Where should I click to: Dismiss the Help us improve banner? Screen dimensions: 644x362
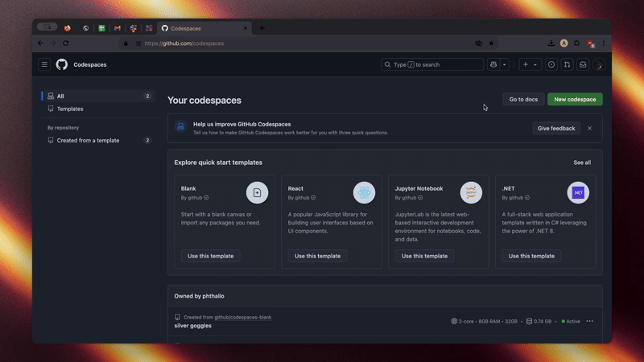pyautogui.click(x=589, y=128)
